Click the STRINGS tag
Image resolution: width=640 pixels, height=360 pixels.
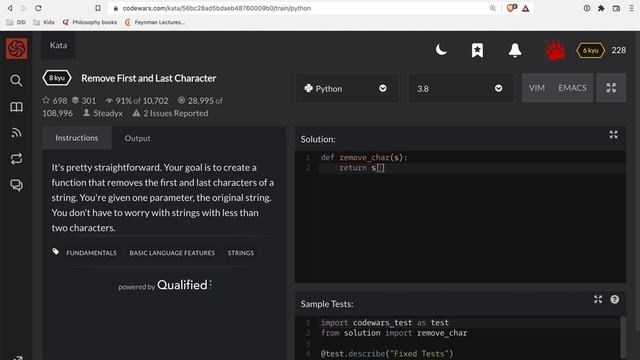[x=241, y=253]
